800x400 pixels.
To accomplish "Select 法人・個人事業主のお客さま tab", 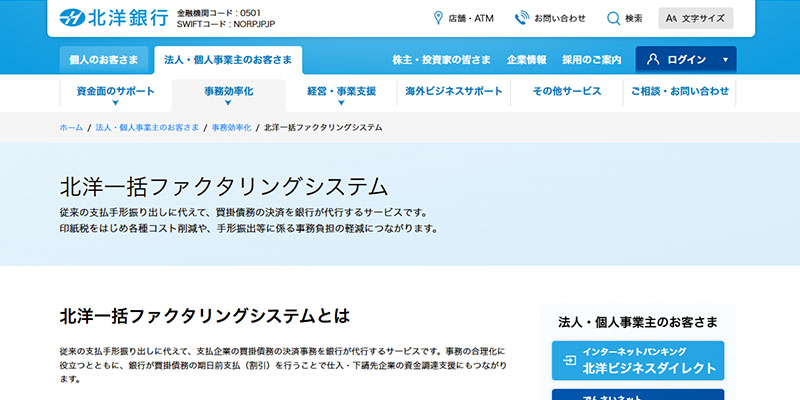I will (x=228, y=60).
